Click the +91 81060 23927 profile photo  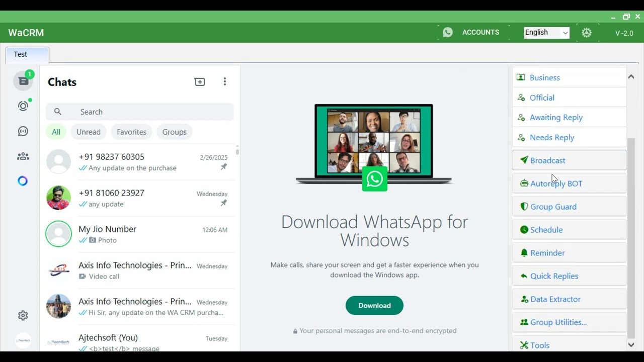click(x=59, y=198)
